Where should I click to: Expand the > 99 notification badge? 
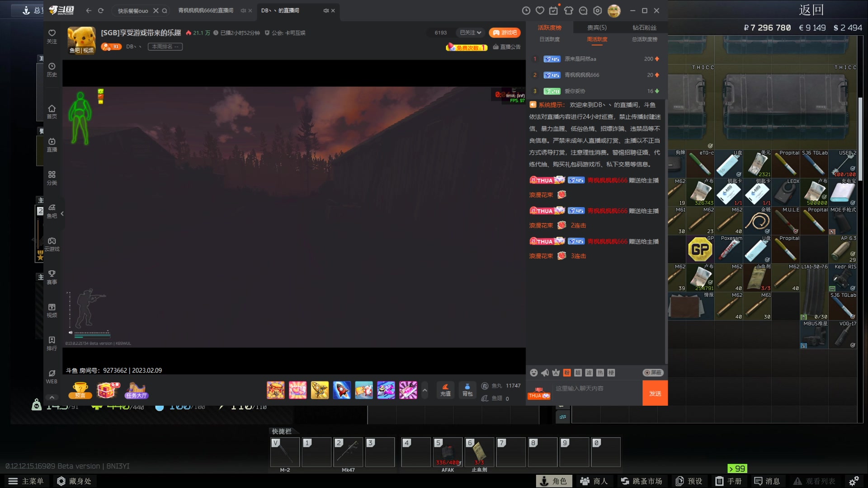coord(737,469)
